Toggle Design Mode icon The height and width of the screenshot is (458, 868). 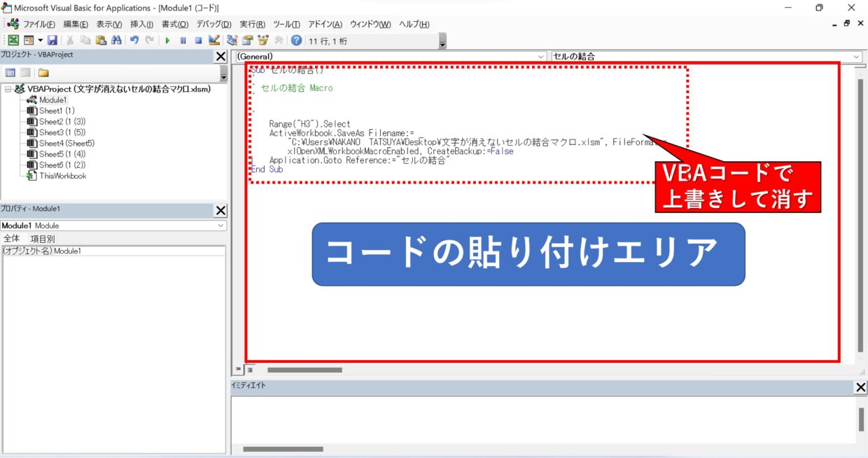(x=213, y=41)
